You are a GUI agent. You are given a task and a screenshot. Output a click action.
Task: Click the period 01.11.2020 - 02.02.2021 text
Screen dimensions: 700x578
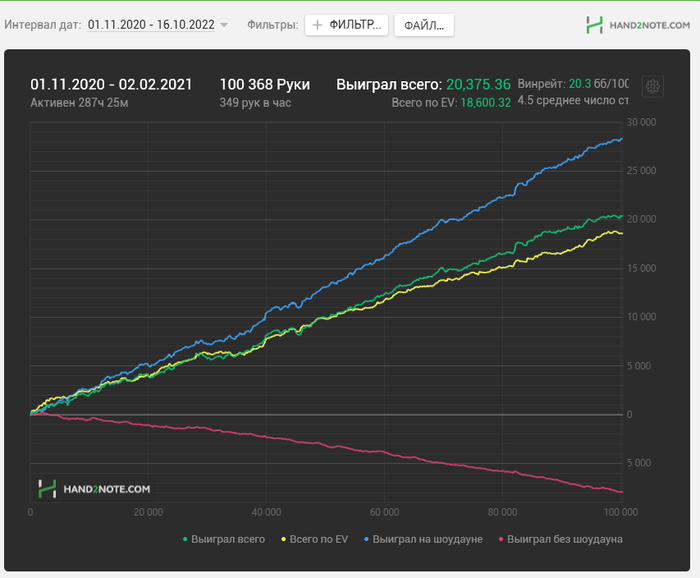[x=111, y=84]
